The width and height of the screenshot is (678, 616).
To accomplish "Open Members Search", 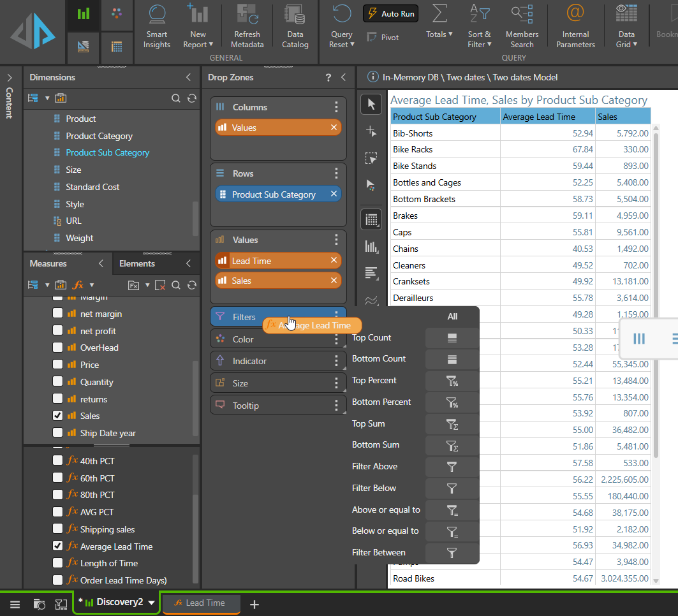I will [522, 26].
